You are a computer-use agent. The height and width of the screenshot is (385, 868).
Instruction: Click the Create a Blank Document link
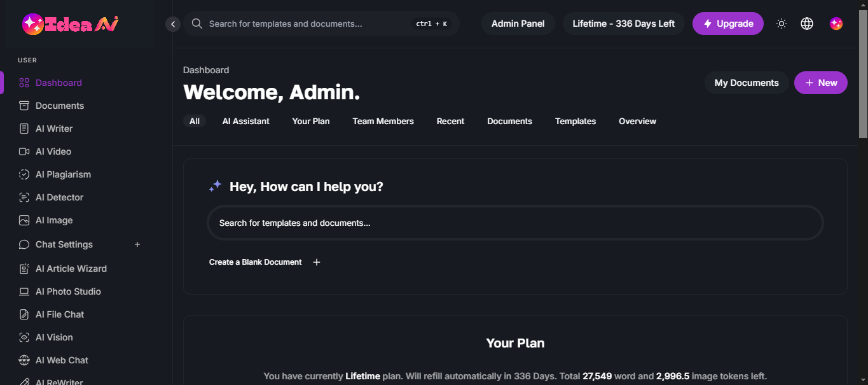point(256,262)
